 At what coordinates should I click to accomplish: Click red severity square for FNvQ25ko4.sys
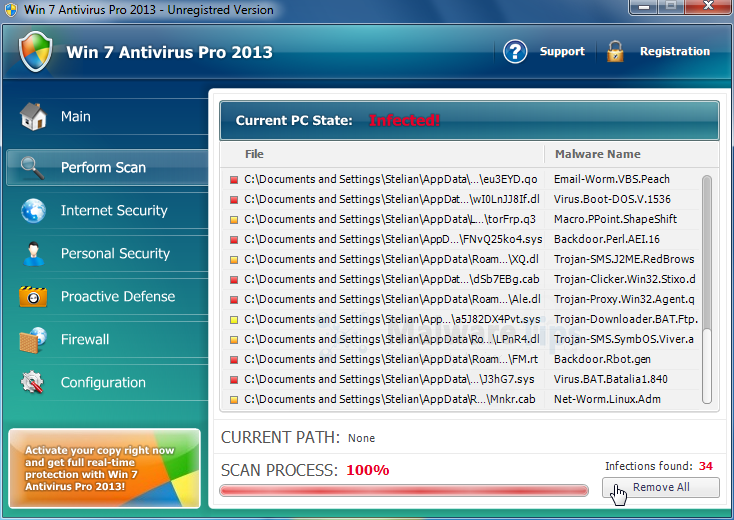tap(234, 240)
